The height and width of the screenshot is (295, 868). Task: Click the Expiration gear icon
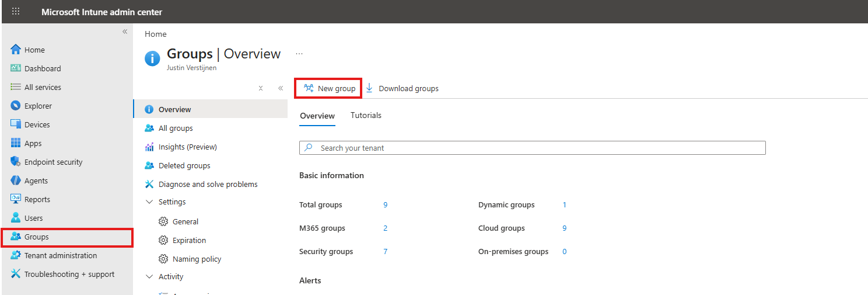tap(163, 240)
